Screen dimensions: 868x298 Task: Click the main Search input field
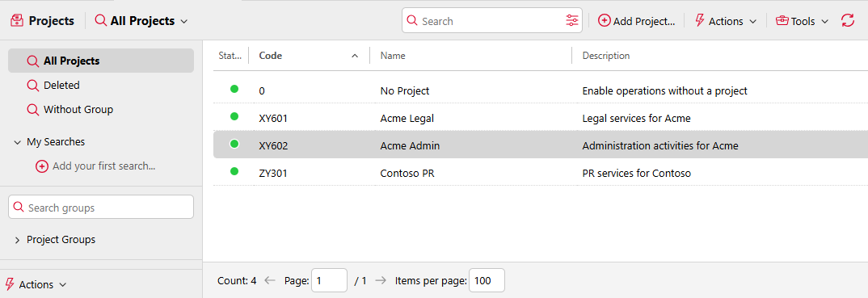(x=491, y=21)
